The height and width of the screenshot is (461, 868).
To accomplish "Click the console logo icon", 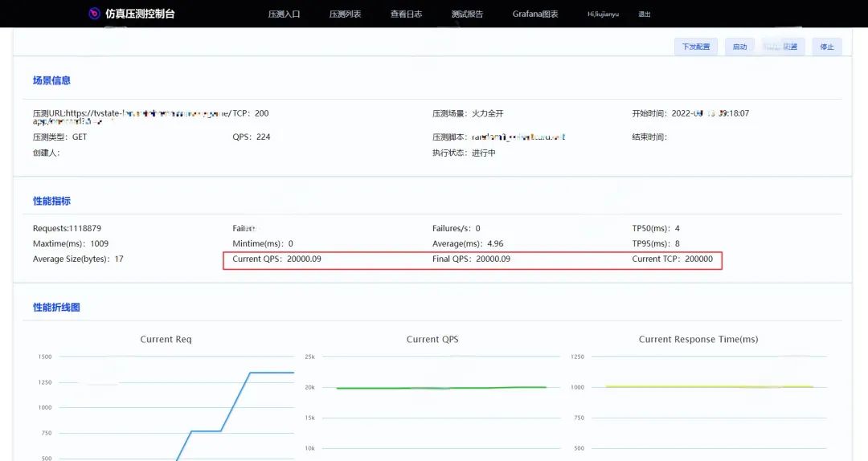I will pos(95,14).
